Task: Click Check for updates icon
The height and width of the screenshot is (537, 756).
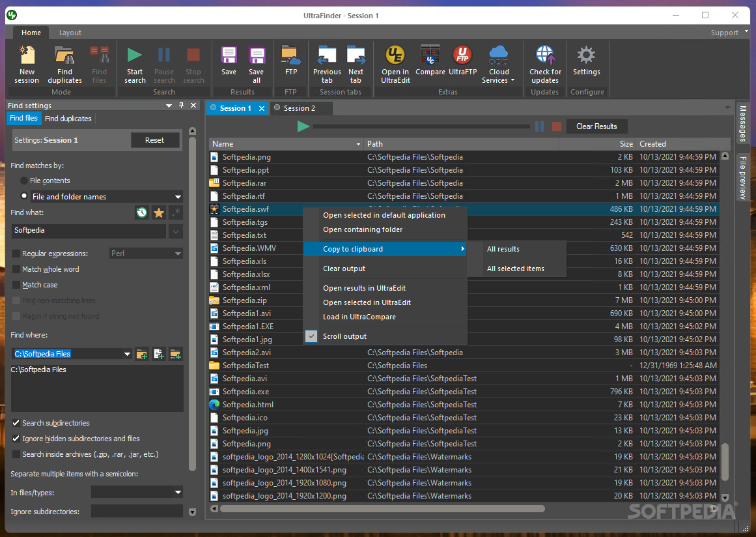Action: click(545, 65)
